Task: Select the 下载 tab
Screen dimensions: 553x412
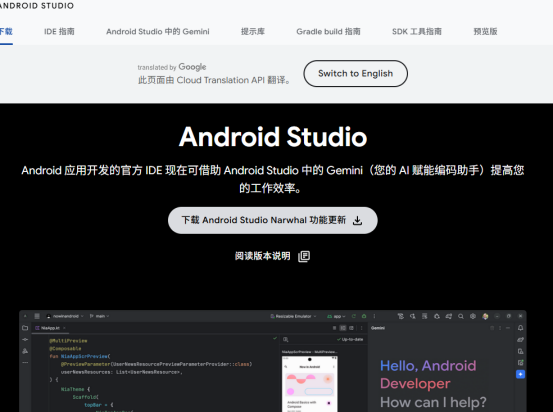Action: [x=6, y=32]
